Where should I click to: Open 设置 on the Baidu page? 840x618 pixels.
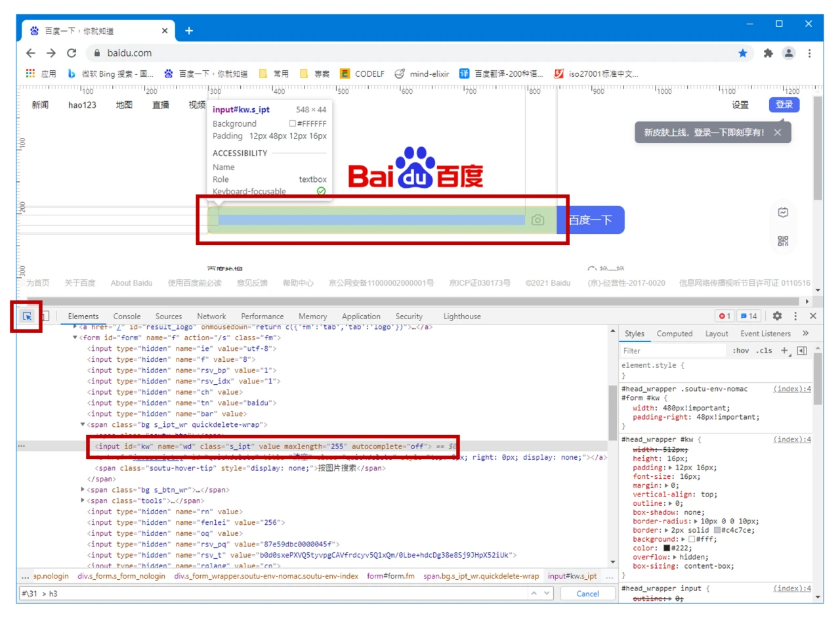pyautogui.click(x=741, y=105)
